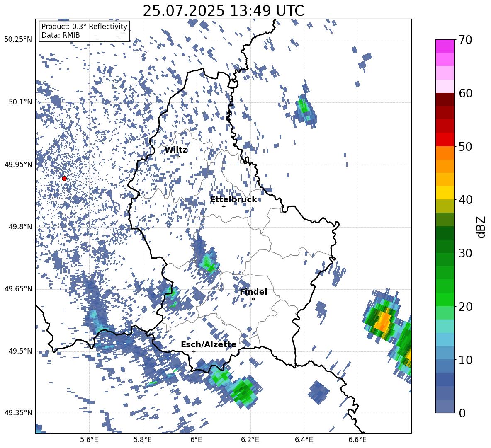Click the Findel city label
The height and width of the screenshot is (448, 491).
[253, 292]
